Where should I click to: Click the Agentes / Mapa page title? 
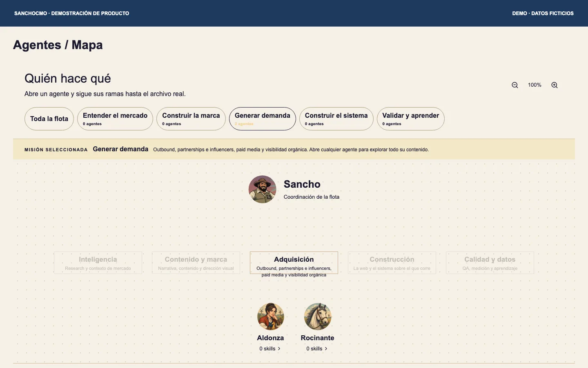coord(58,45)
